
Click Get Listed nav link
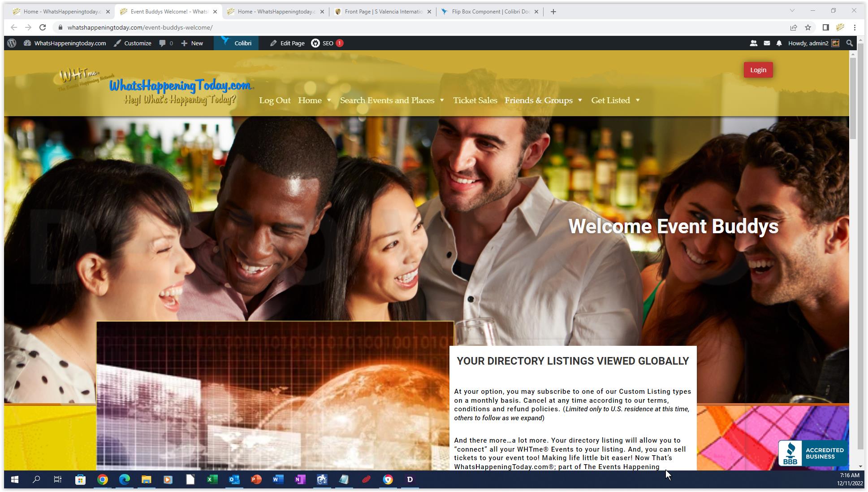tap(610, 100)
